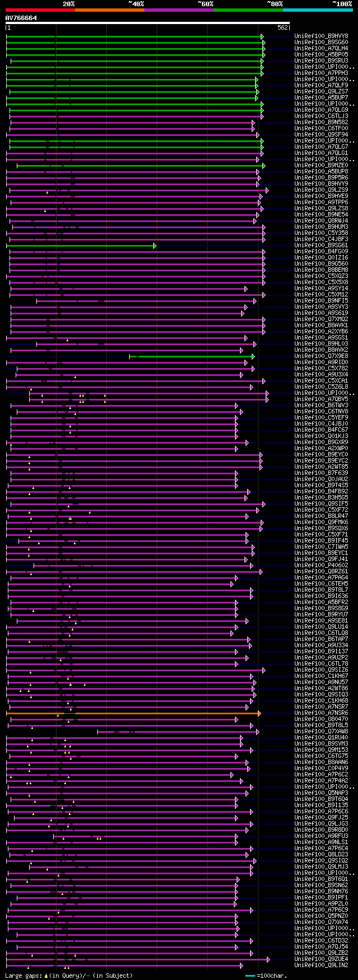The height and width of the screenshot is (980, 358).
Task: Select hit label UniRef100_B9NH76
Action: 321,891
